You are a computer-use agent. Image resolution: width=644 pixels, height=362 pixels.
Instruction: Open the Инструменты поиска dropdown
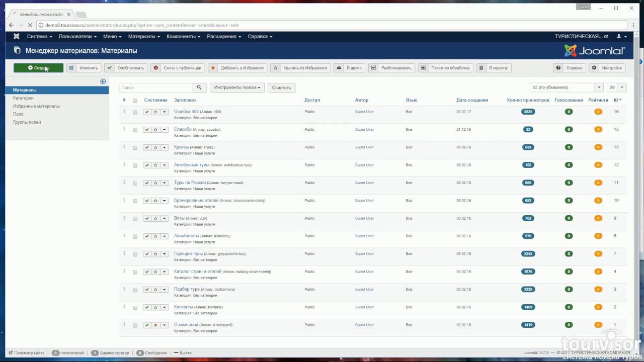[237, 87]
